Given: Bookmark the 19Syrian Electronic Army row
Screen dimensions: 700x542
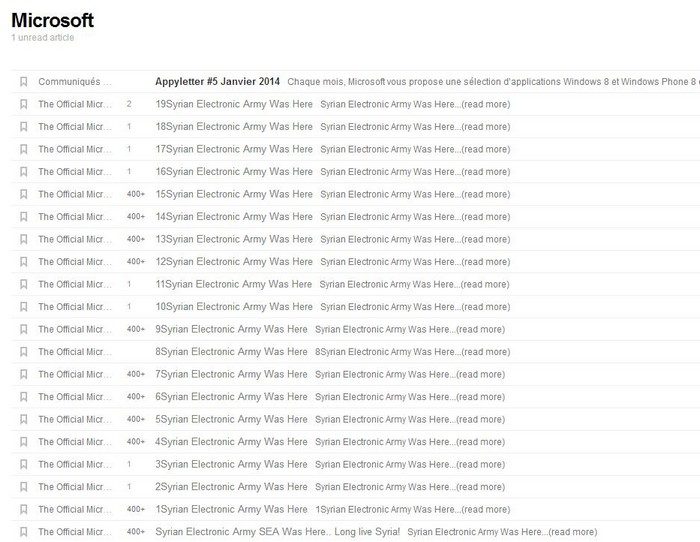Looking at the screenshot, I should point(24,104).
